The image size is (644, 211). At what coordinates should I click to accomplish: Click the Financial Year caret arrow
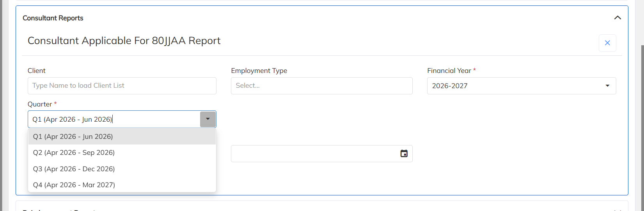click(x=607, y=86)
